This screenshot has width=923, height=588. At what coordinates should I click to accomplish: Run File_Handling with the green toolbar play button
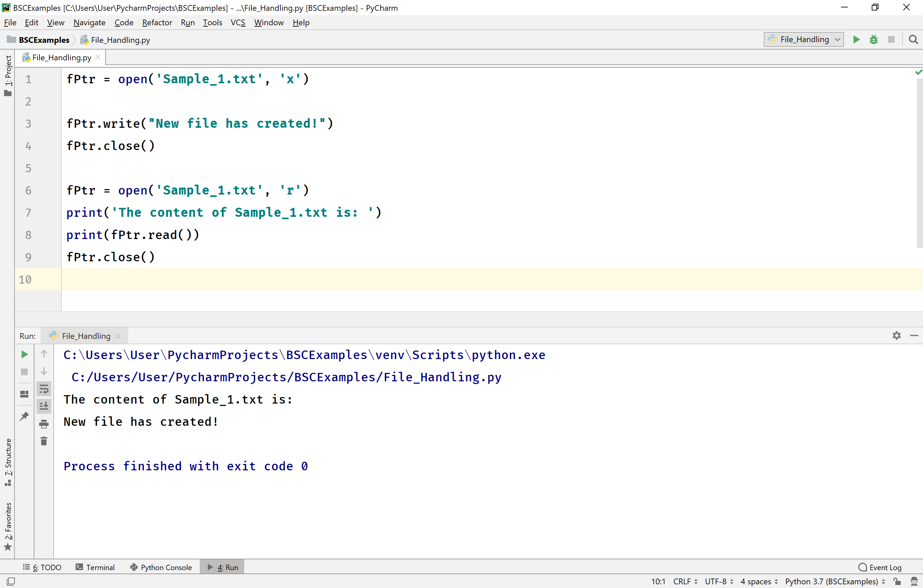[x=856, y=39]
